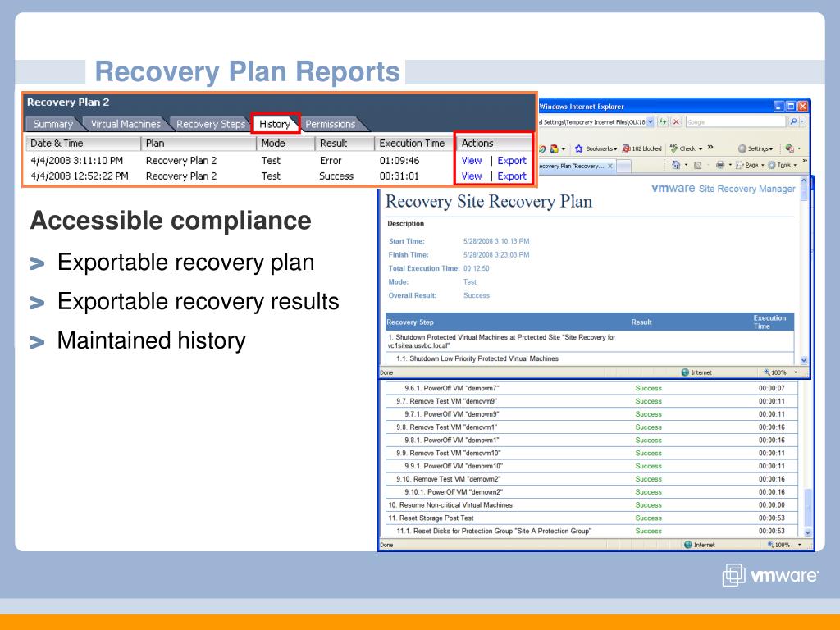Open the dropdown arrow next to Home icon

coord(687,165)
